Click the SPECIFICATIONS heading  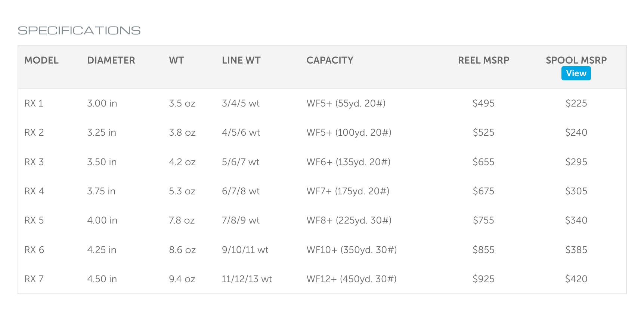coord(79,31)
